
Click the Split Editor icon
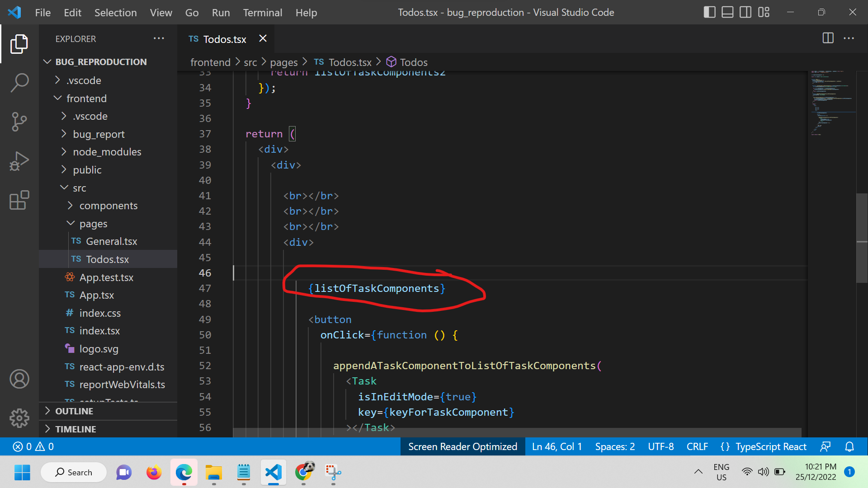pyautogui.click(x=828, y=38)
